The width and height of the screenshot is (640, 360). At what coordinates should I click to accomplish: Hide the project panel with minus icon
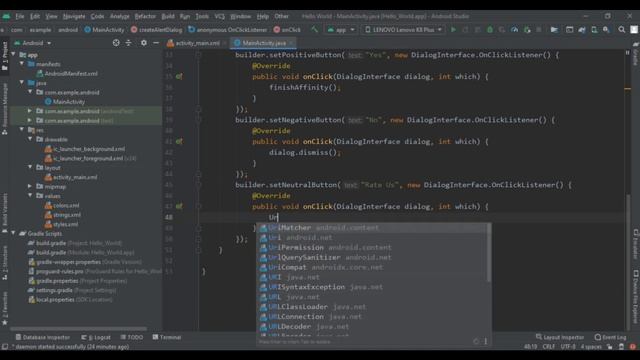[x=156, y=43]
